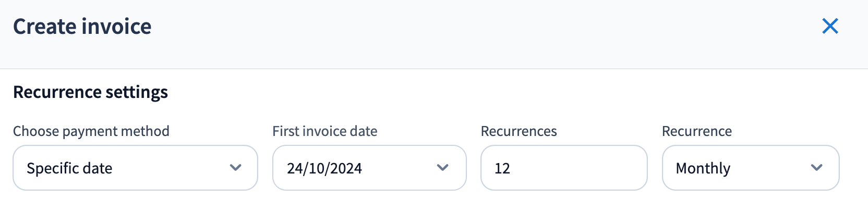The height and width of the screenshot is (224, 868).
Task: Click the Recurrence field label
Action: pos(696,131)
